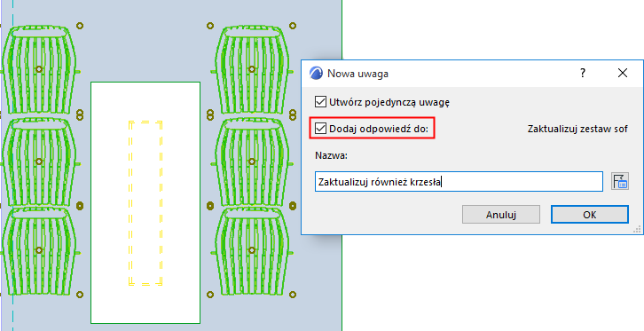The image size is (644, 331).
Task: Toggle 'Utwórz pojedynczą uwagę' checkbox
Action: (320, 102)
